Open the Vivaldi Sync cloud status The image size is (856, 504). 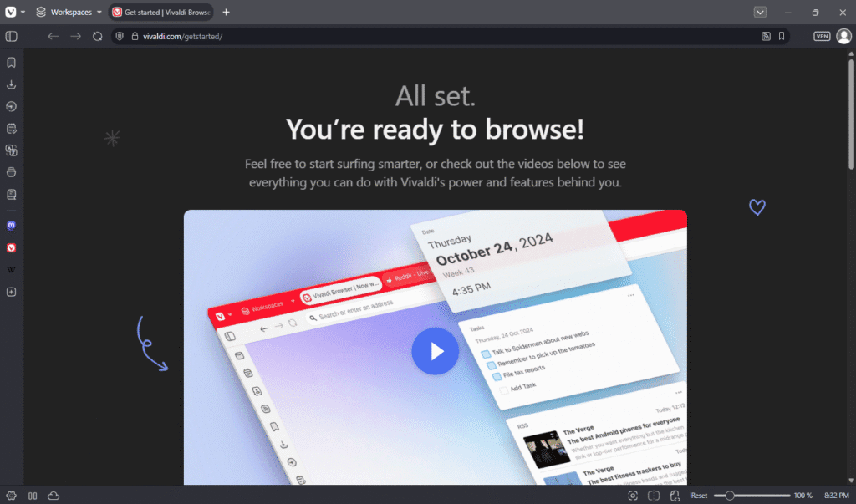point(53,495)
